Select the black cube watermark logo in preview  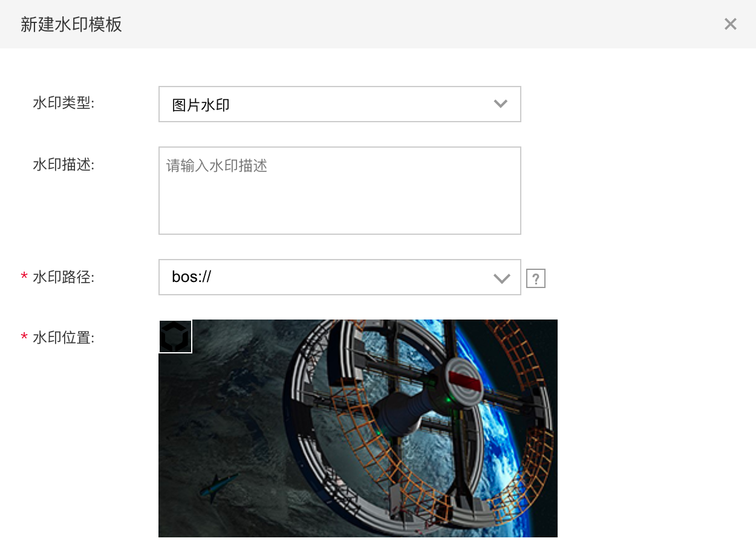point(175,336)
